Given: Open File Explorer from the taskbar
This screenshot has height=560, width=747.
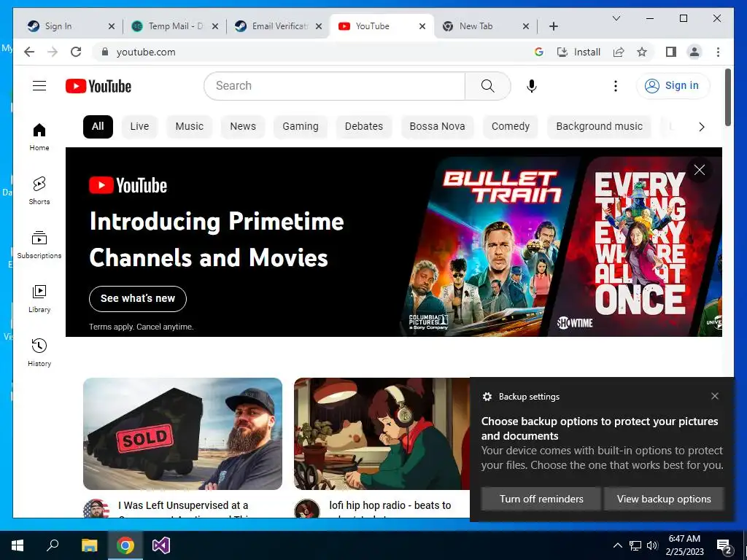Looking at the screenshot, I should click(89, 545).
